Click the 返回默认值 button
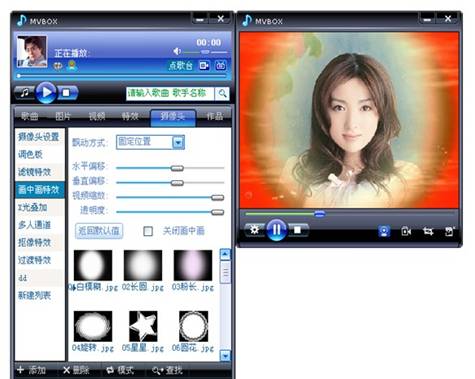Viewport: 475px width, 379px height. pyautogui.click(x=99, y=231)
